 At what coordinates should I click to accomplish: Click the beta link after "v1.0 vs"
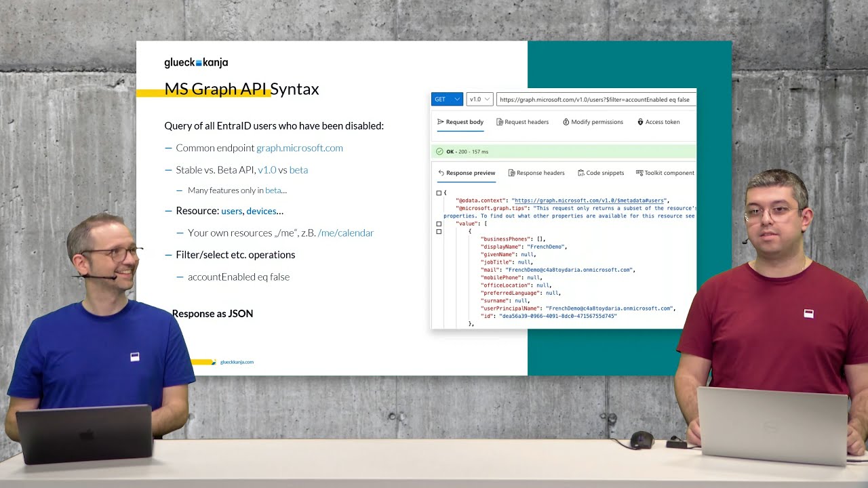pyautogui.click(x=298, y=170)
